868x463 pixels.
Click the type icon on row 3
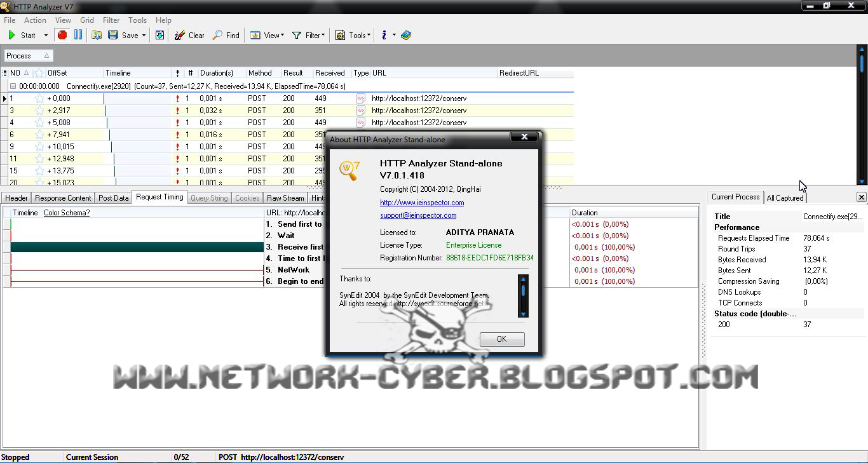coord(361,111)
